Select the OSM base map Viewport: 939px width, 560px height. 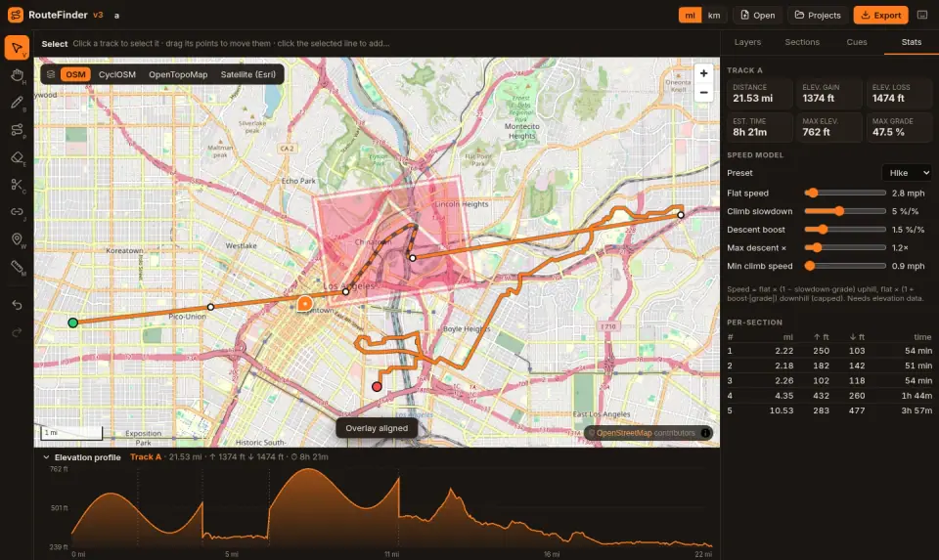click(x=75, y=74)
